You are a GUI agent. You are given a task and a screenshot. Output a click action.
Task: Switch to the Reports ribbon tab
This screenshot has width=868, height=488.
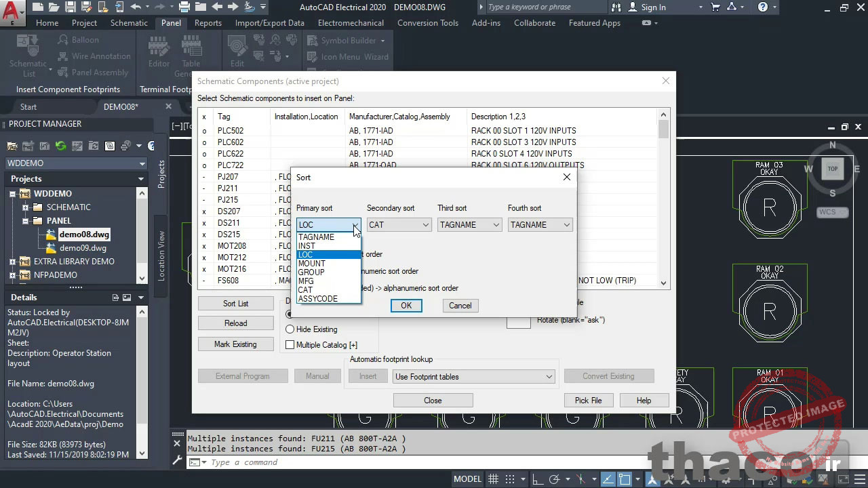tap(208, 22)
